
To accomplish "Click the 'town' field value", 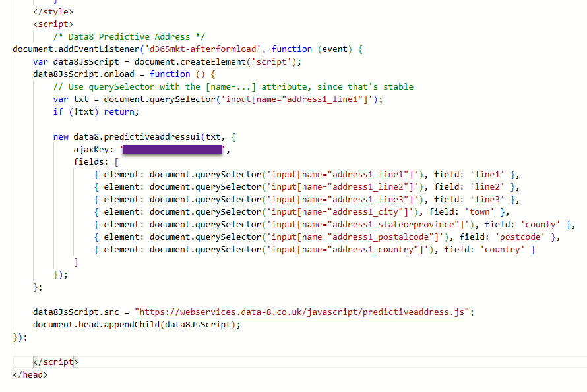I will tap(480, 212).
